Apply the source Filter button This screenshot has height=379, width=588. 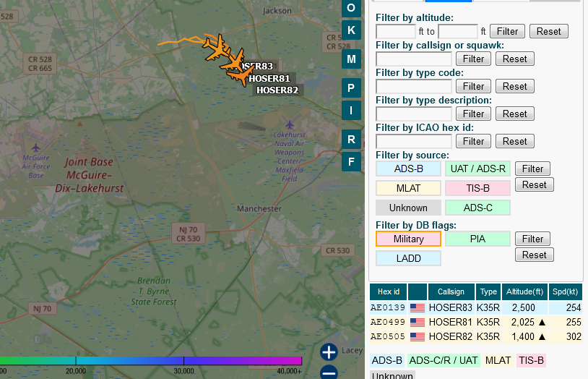[532, 169]
